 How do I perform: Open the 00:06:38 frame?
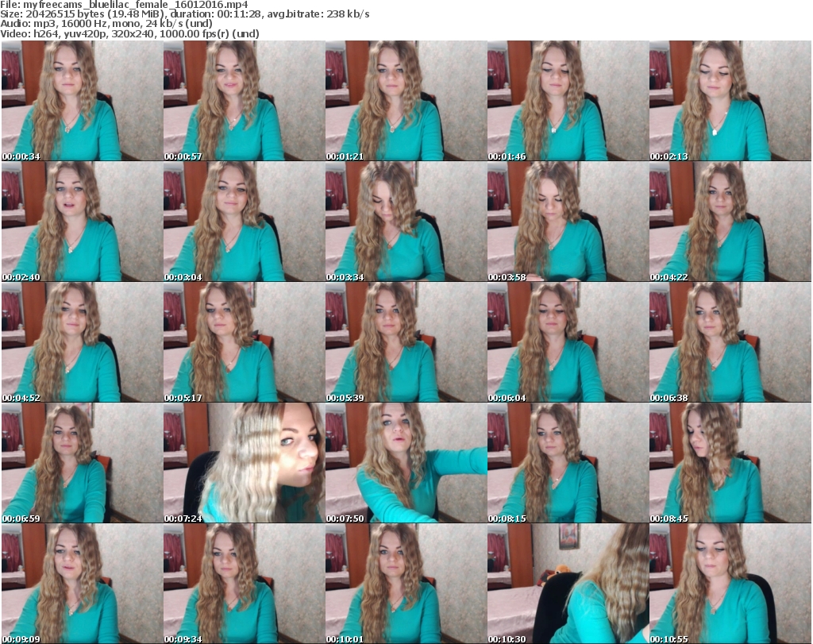(x=730, y=342)
